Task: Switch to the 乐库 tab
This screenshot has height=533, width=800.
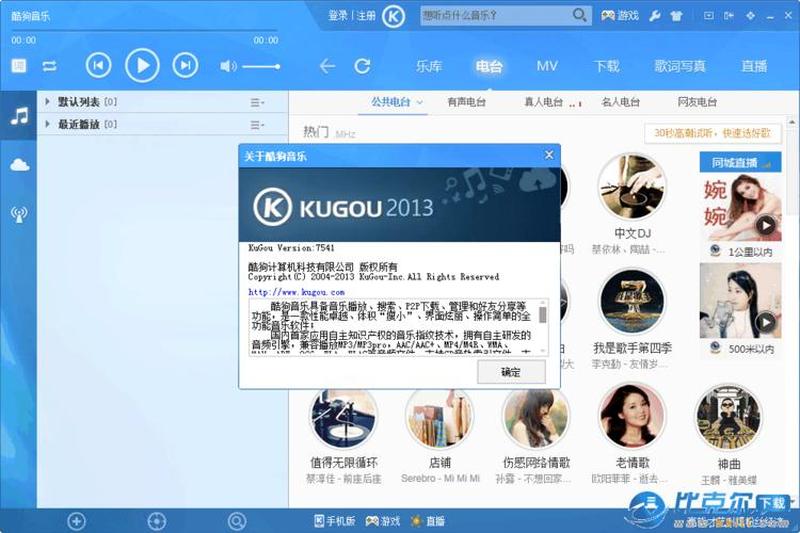Action: point(429,66)
